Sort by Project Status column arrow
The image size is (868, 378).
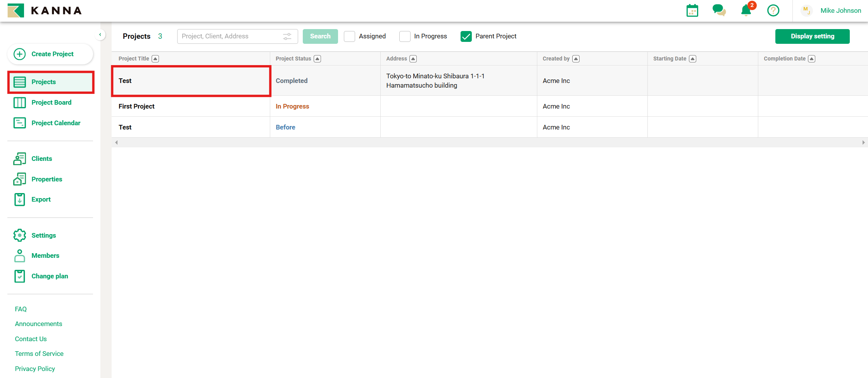click(318, 59)
